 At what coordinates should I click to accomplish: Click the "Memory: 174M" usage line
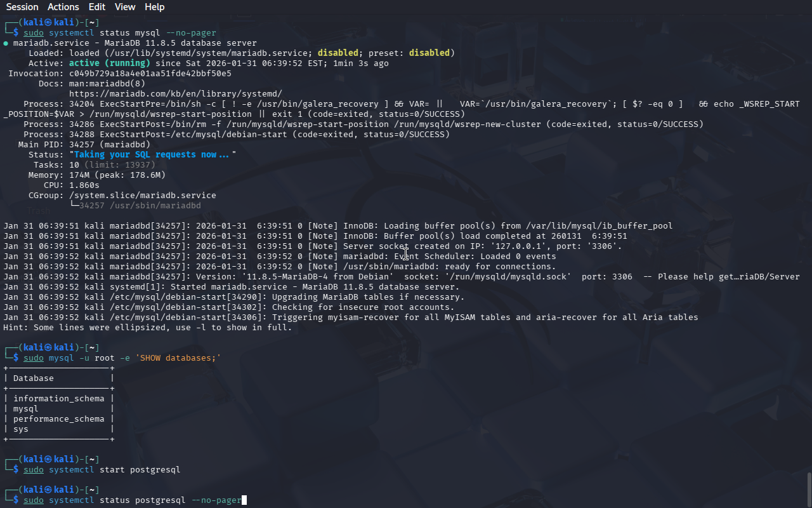[x=96, y=175]
